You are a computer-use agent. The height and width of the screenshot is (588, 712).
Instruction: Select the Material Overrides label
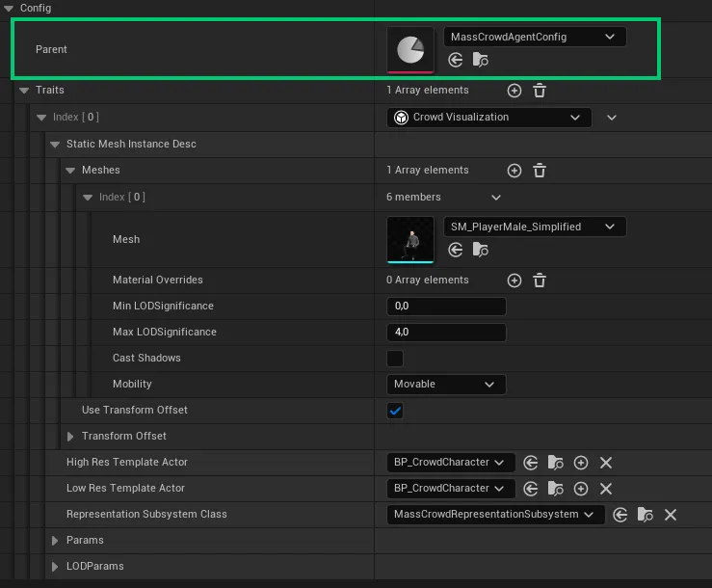pos(158,280)
